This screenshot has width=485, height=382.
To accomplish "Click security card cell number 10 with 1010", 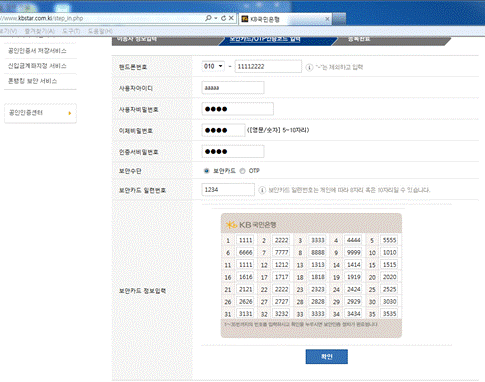I will pos(389,252).
